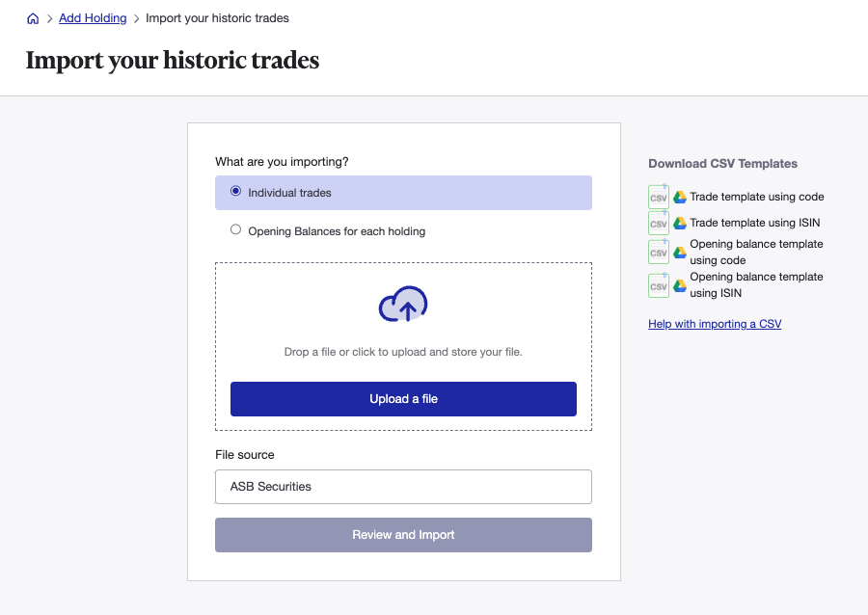
Task: Click the CSV icon for Opening balance template using code
Action: click(658, 252)
